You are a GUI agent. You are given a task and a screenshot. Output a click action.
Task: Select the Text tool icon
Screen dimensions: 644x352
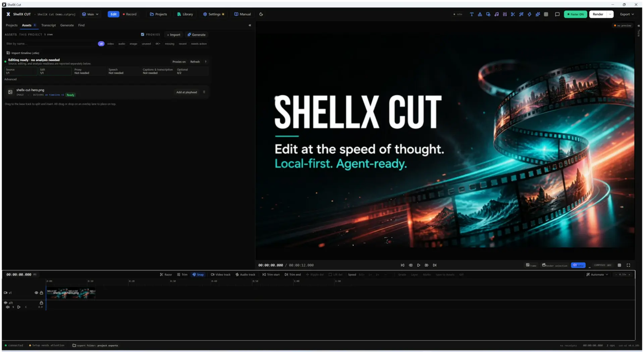coord(472,14)
